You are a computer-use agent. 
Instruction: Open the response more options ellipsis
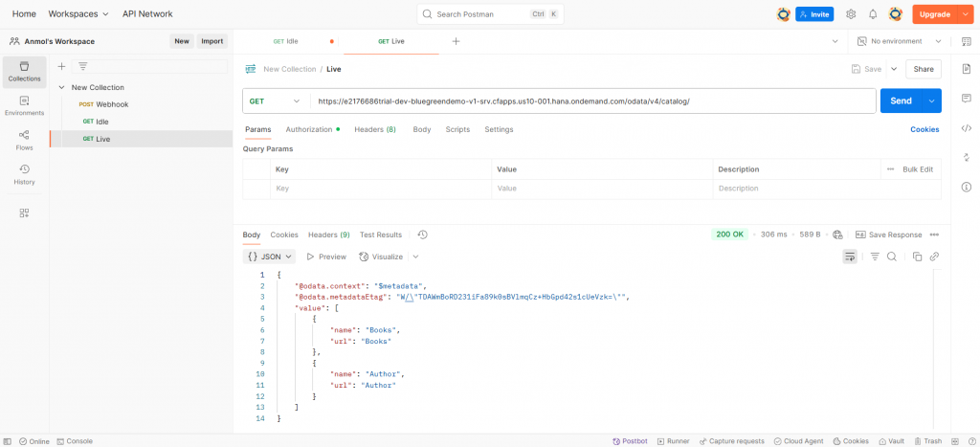pos(934,235)
